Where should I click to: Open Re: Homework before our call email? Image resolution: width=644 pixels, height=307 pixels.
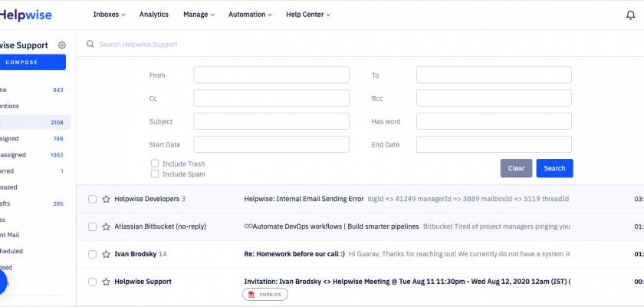click(294, 254)
